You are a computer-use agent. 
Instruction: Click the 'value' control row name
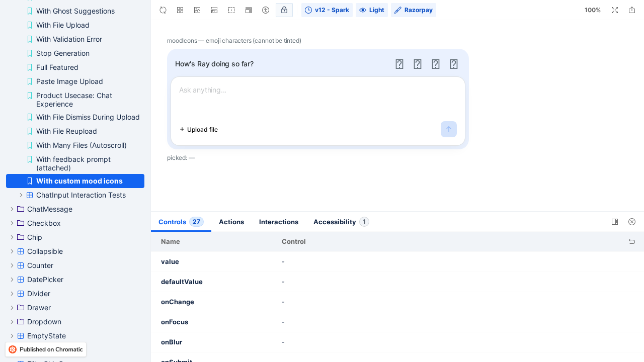point(170,261)
